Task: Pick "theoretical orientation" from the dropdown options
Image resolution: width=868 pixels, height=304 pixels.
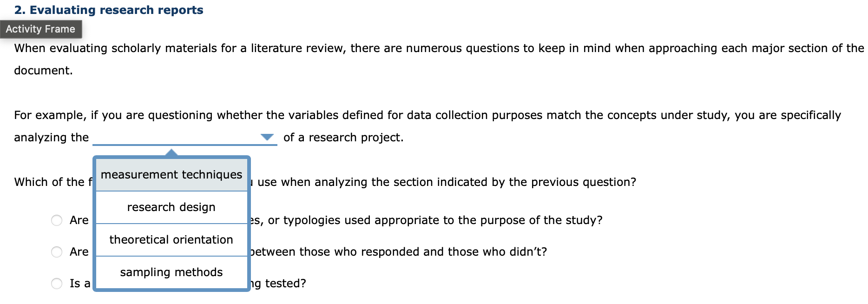Action: point(171,239)
